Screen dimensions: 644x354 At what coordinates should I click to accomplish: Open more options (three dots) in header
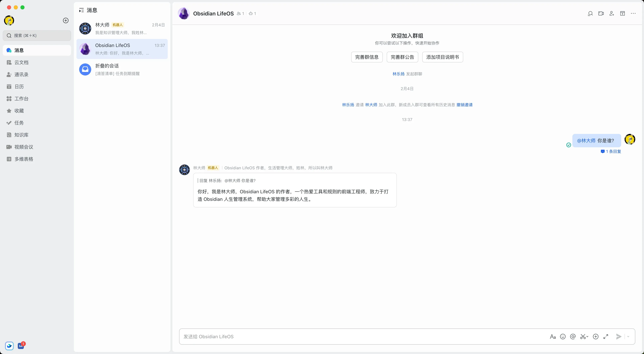coord(633,14)
